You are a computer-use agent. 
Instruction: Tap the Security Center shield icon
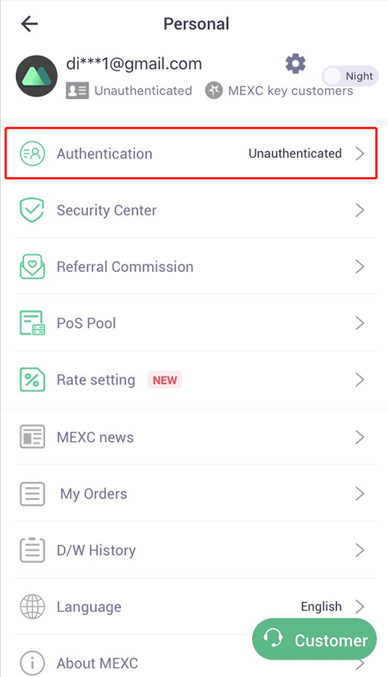point(32,210)
